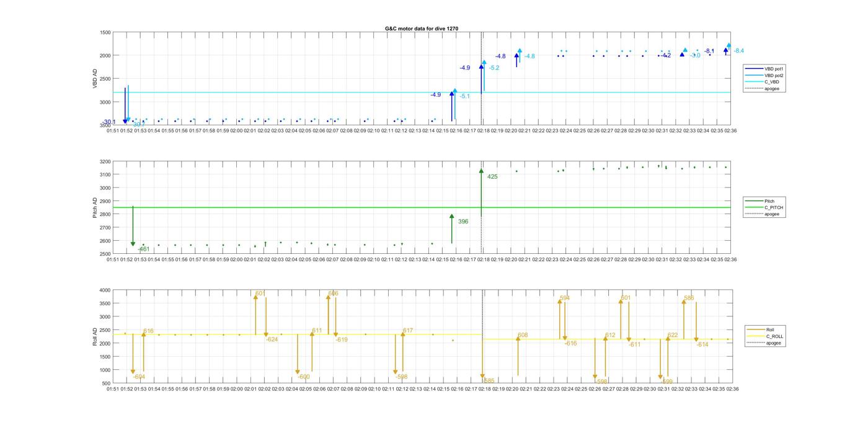This screenshot has height=430, width=868.
Task: Click the '396' pitch data label
Action: pos(463,222)
